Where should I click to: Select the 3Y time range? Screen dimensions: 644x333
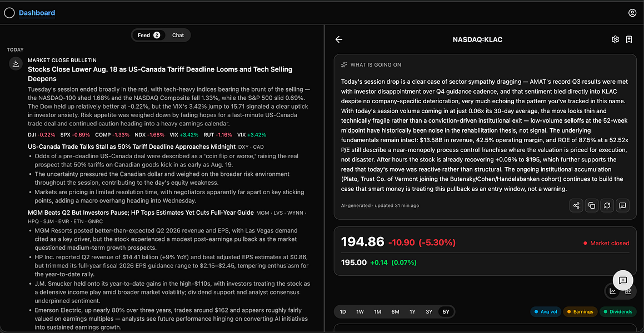[429, 312]
